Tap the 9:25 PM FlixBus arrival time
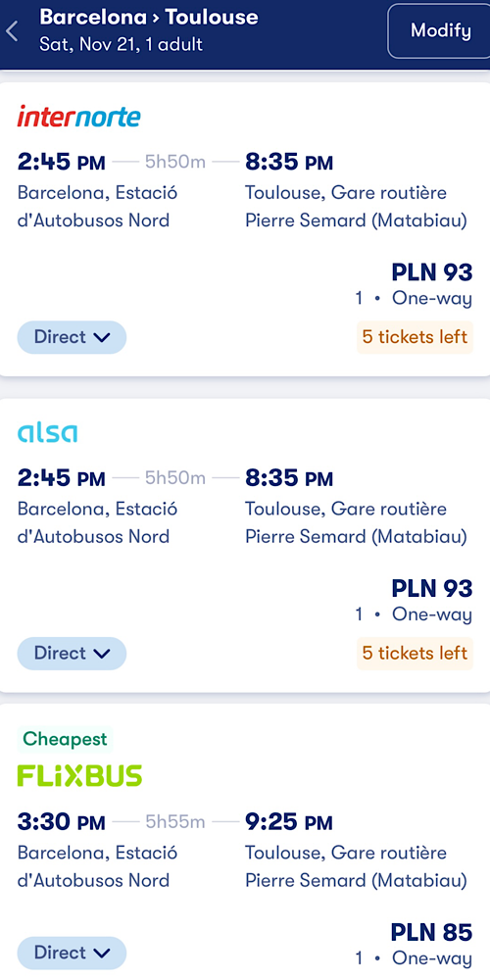 tap(289, 822)
